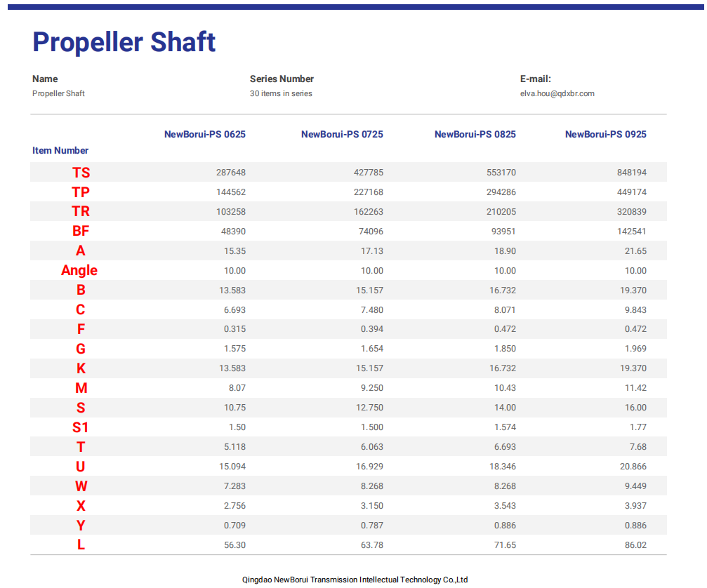
Task: Select column header NewBorui-PS 0725
Action: (x=342, y=134)
